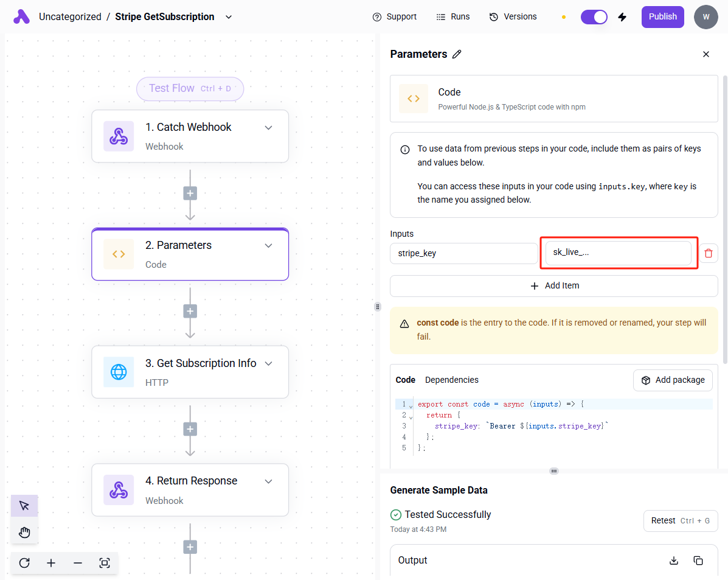The width and height of the screenshot is (728, 580).
Task: Click the sk_live_ value input field
Action: coord(618,253)
